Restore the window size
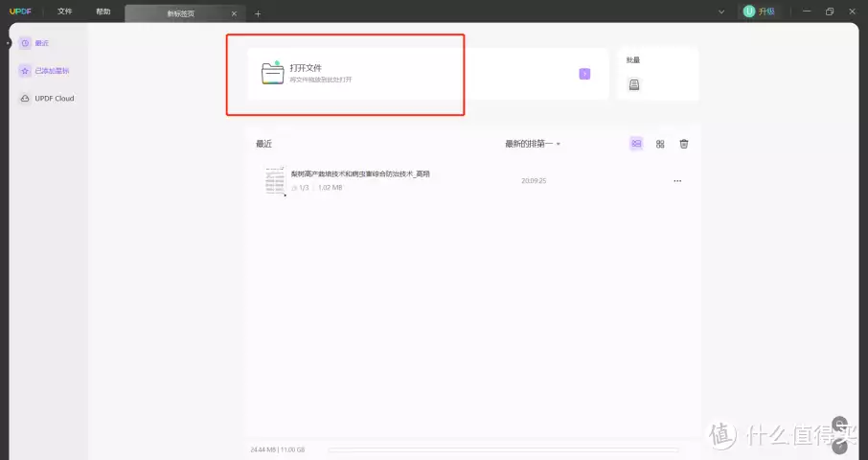The image size is (868, 460). (830, 11)
